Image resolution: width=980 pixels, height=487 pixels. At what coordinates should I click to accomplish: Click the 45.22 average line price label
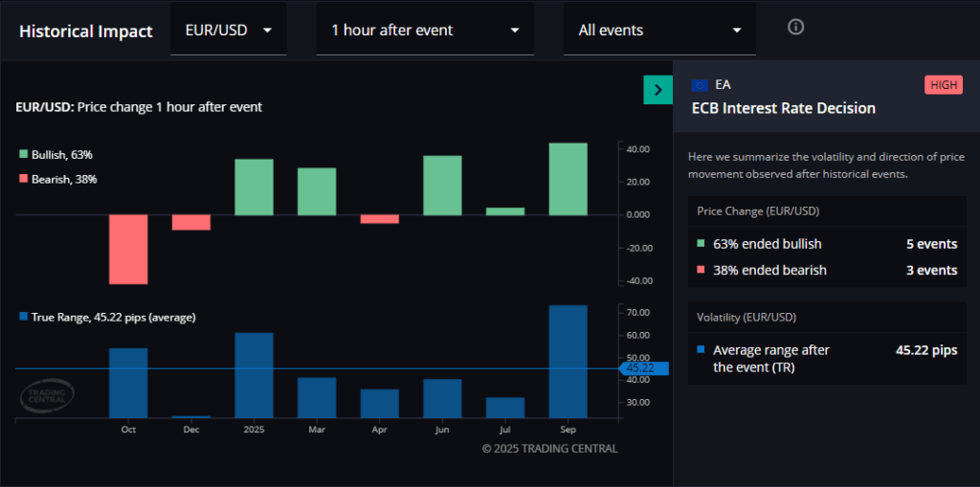coord(639,367)
